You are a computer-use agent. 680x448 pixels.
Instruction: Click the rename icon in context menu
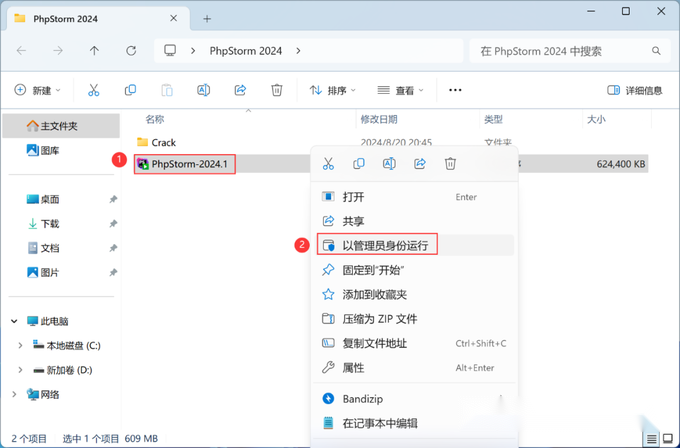click(389, 164)
